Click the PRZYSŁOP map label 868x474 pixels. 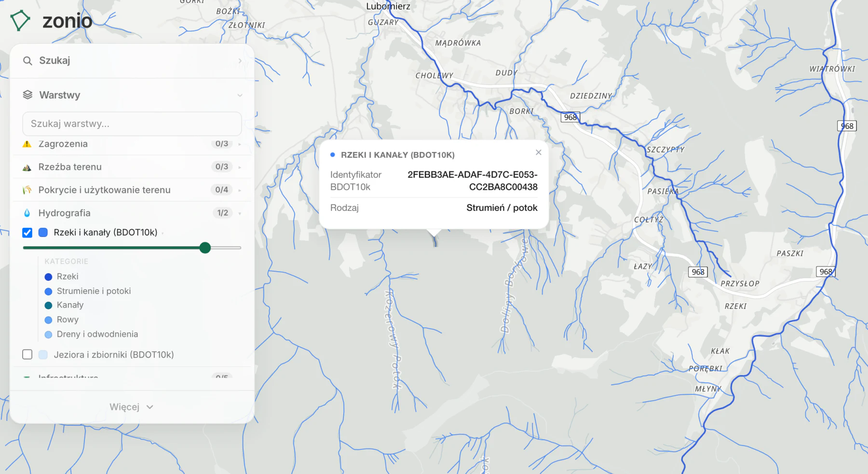pos(740,284)
